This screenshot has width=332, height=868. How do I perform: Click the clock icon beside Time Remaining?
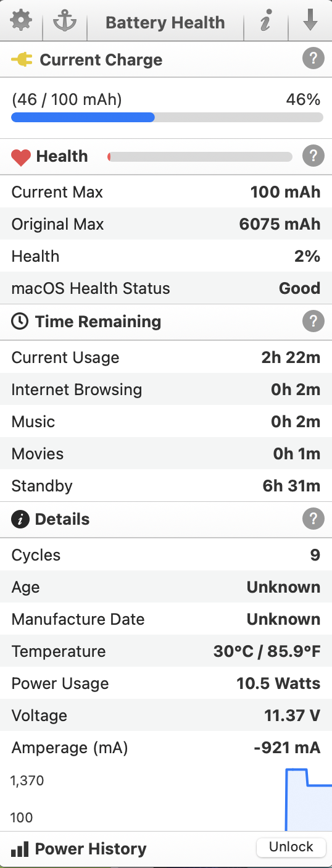click(20, 321)
